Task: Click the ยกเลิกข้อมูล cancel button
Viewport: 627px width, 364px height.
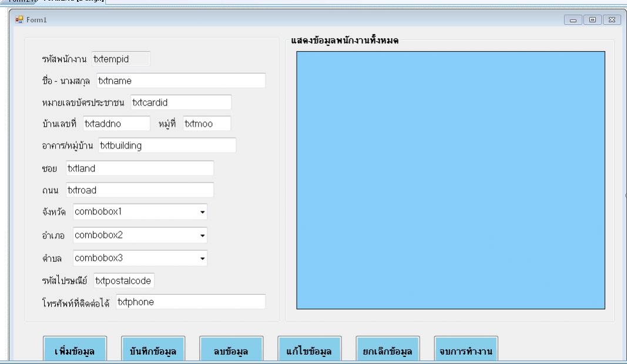Action: point(387,350)
